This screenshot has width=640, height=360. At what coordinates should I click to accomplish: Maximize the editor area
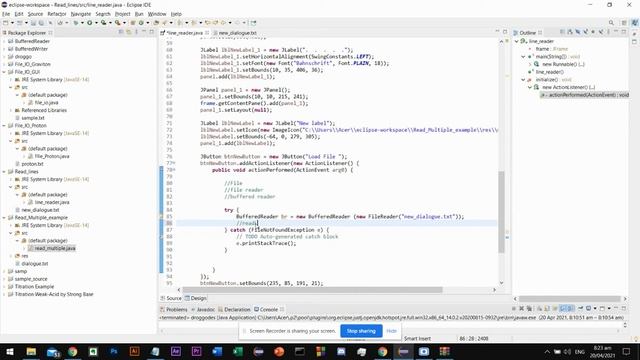coord(505,31)
